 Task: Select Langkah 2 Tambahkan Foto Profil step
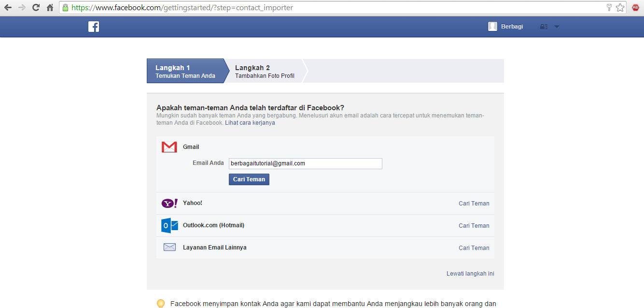pyautogui.click(x=265, y=71)
